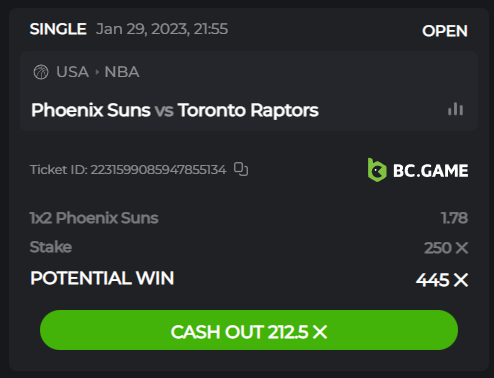This screenshot has width=494, height=378.
Task: Open the USA category link
Action: [72, 72]
